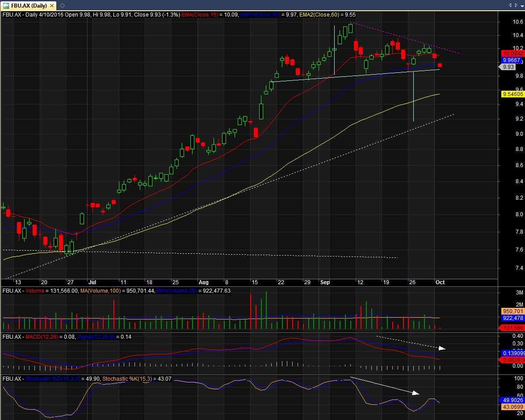Click the blue 9.9667 price axis tag
The image size is (525, 420).
pos(512,60)
